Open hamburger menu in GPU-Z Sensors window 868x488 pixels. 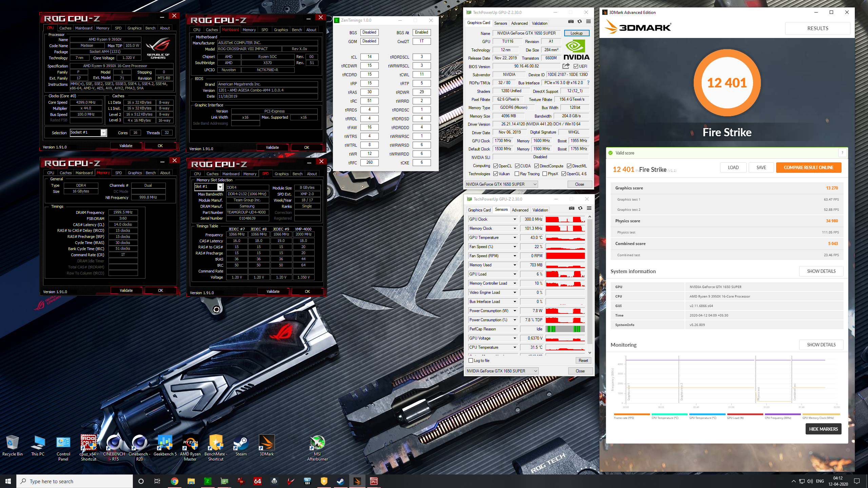click(589, 208)
